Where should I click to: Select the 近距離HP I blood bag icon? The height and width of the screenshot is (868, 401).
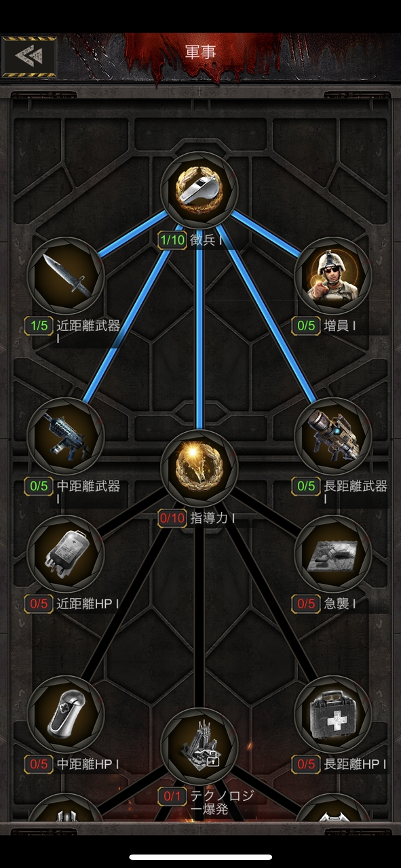click(65, 553)
